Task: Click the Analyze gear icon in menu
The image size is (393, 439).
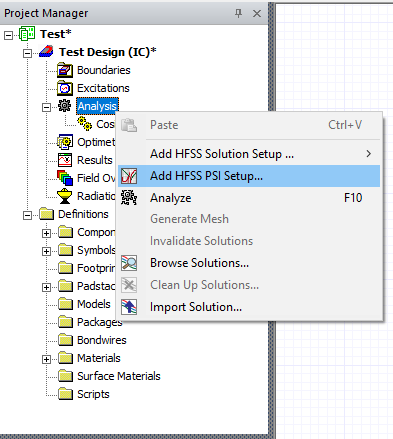Action: pos(129,198)
